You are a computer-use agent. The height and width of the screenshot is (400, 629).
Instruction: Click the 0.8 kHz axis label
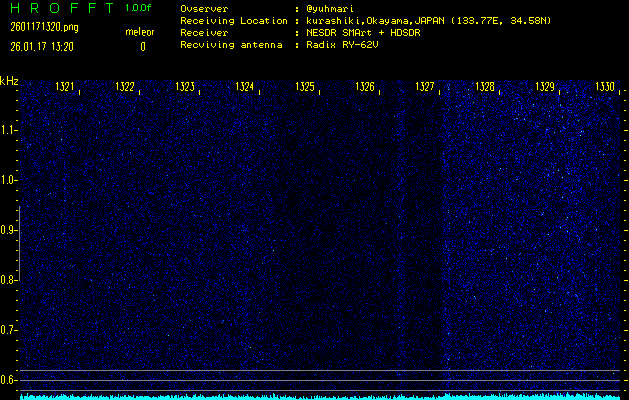[x=7, y=280]
